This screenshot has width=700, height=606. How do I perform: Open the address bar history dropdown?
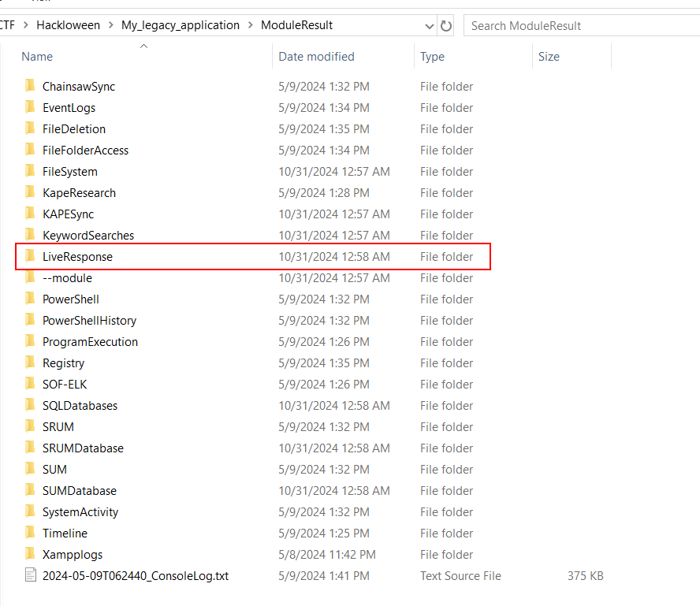pyautogui.click(x=430, y=25)
